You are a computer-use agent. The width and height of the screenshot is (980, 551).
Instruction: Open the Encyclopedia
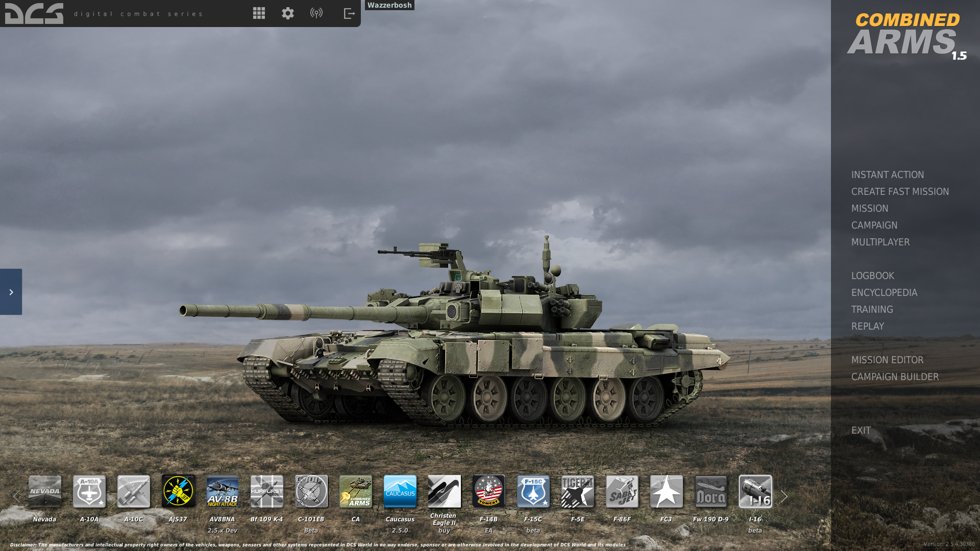884,292
